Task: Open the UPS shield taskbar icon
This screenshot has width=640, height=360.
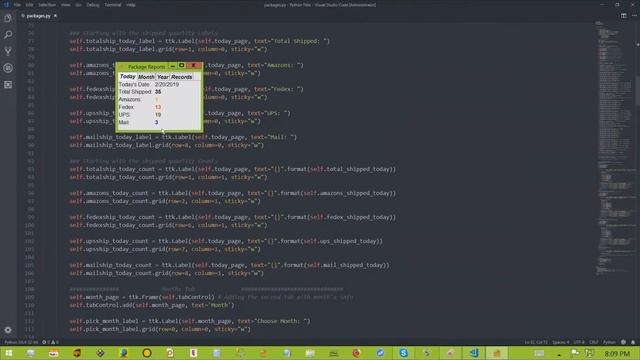Action: click(77, 353)
